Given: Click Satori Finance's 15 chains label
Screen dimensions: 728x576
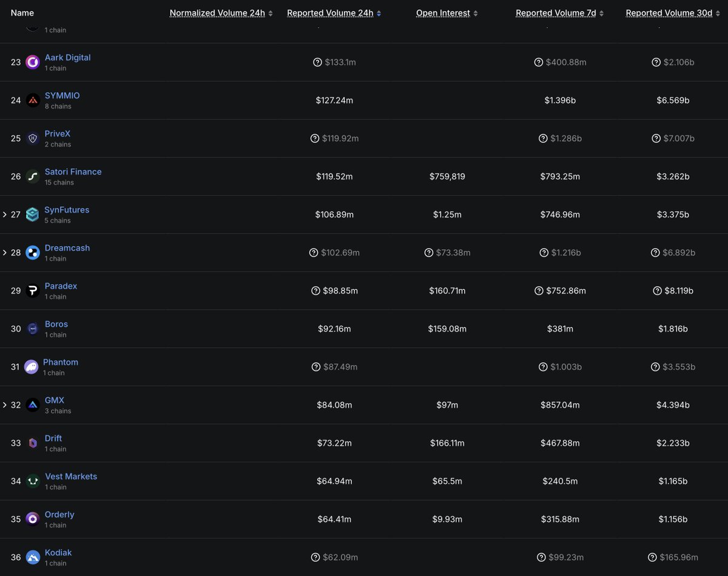Looking at the screenshot, I should pyautogui.click(x=59, y=183).
